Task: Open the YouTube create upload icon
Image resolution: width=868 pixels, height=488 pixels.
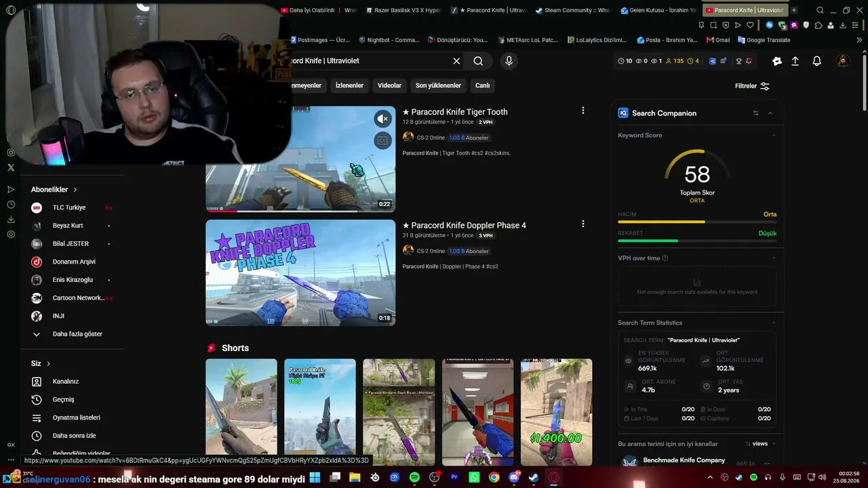Action: click(x=795, y=61)
